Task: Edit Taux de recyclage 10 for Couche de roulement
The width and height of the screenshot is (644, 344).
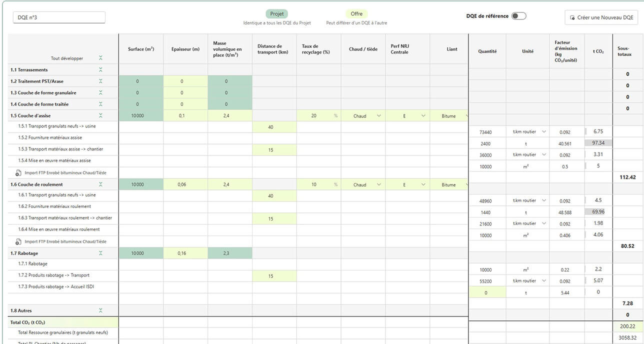Action: (318, 184)
